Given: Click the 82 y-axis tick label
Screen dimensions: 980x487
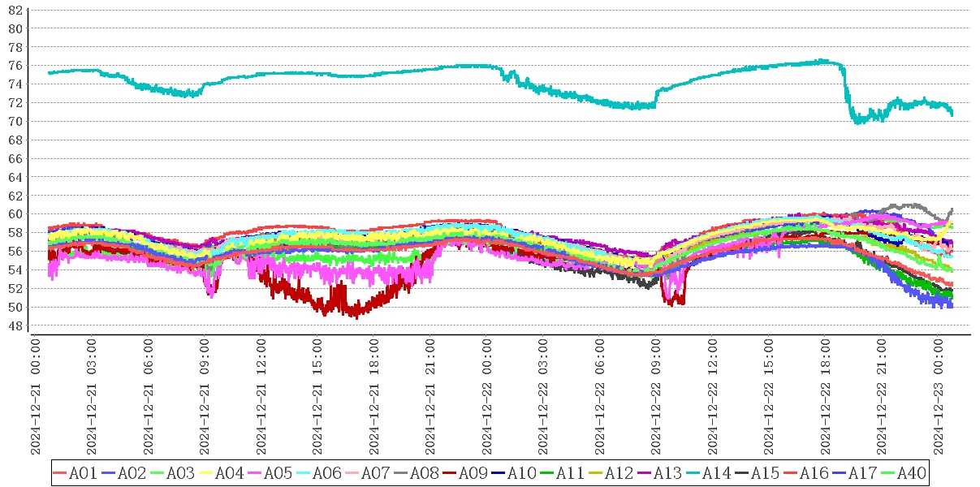Looking at the screenshot, I should (15, 10).
